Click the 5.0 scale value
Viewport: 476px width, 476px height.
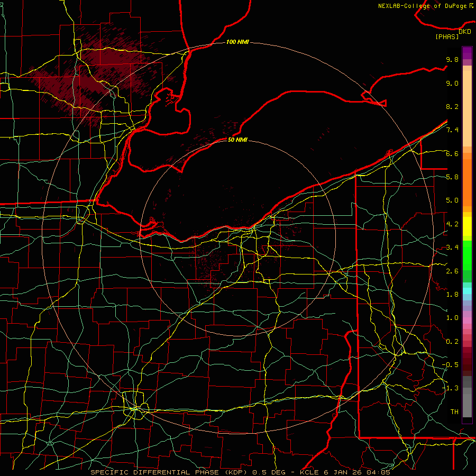coord(452,200)
